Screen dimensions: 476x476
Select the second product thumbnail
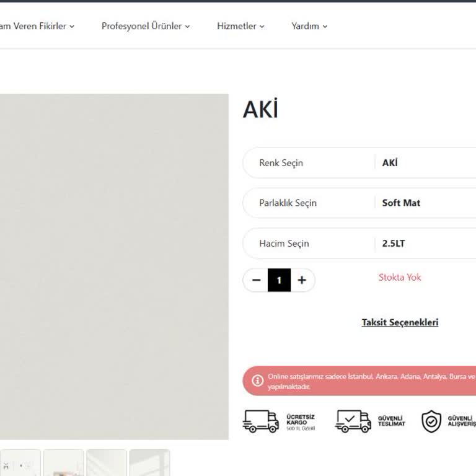pyautogui.click(x=63, y=462)
